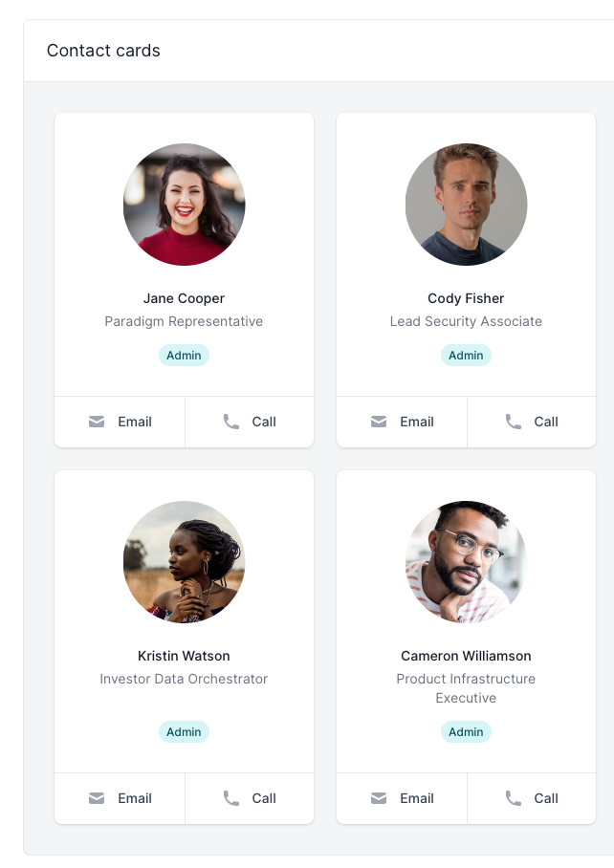Click the Call button for Cody Fisher
The width and height of the screenshot is (614, 868).
point(532,422)
